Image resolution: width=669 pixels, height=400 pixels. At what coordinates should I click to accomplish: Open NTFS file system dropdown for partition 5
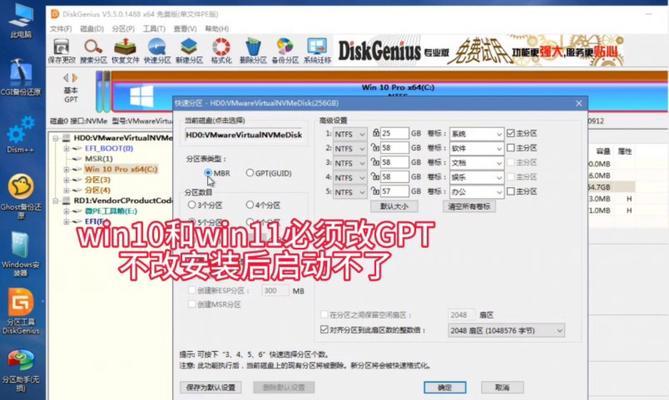[x=349, y=192]
